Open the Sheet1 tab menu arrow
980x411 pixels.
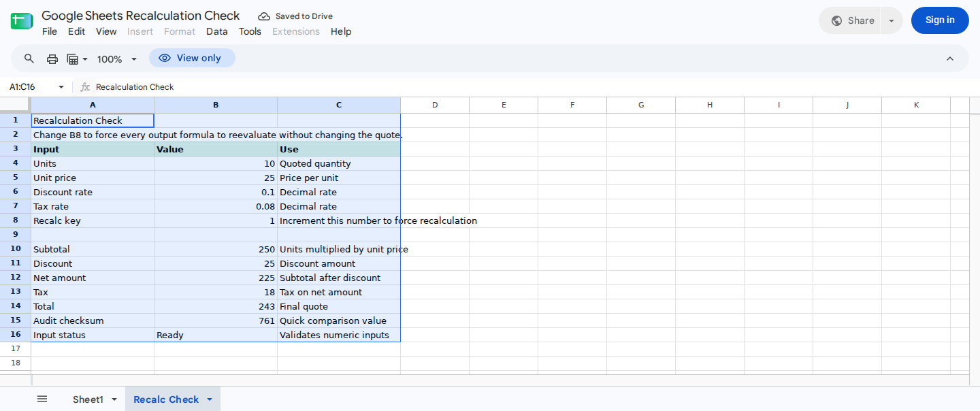point(114,399)
